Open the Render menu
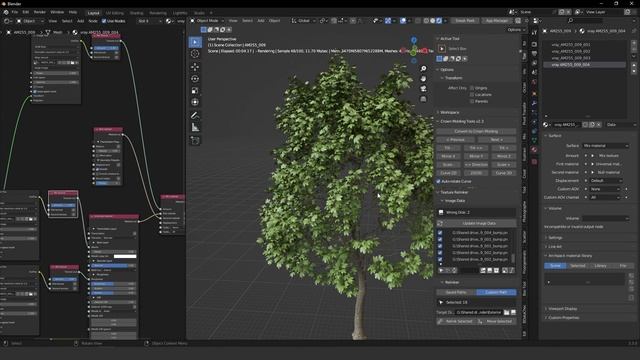The image size is (640, 360). [40, 12]
